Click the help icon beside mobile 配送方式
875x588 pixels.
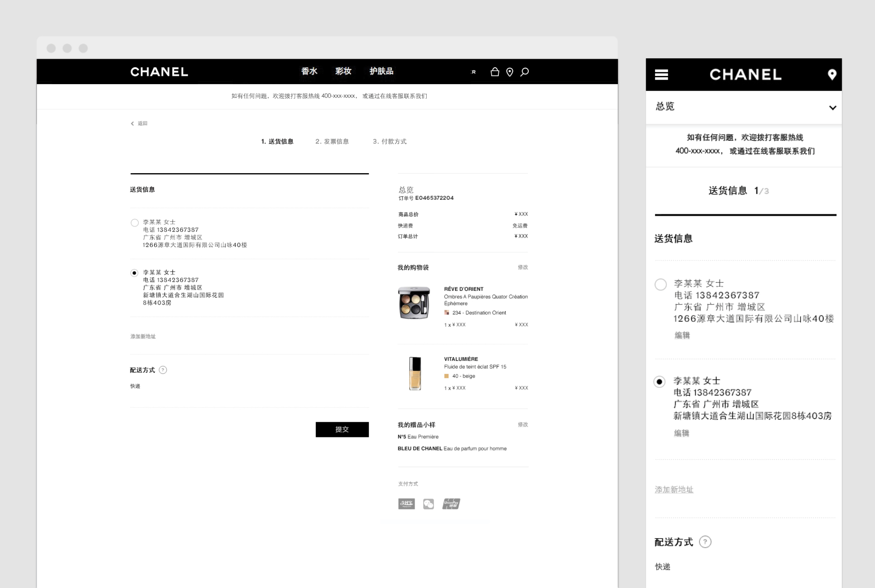coord(705,542)
